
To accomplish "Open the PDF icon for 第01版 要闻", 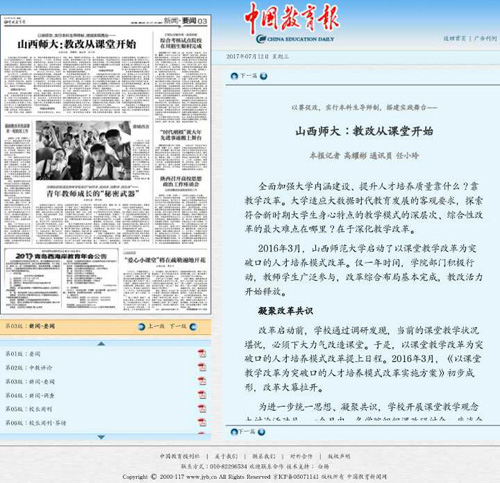I will coord(202,353).
